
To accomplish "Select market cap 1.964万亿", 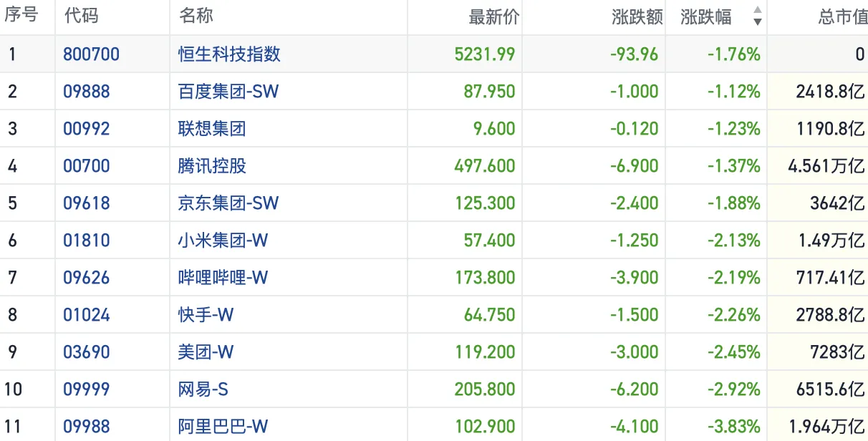I will tap(826, 427).
